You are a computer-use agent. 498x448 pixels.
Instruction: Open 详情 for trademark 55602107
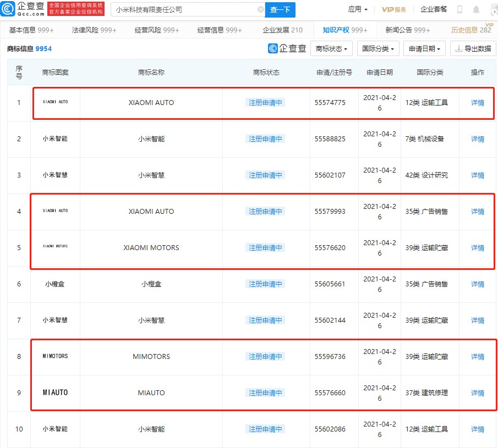click(477, 175)
